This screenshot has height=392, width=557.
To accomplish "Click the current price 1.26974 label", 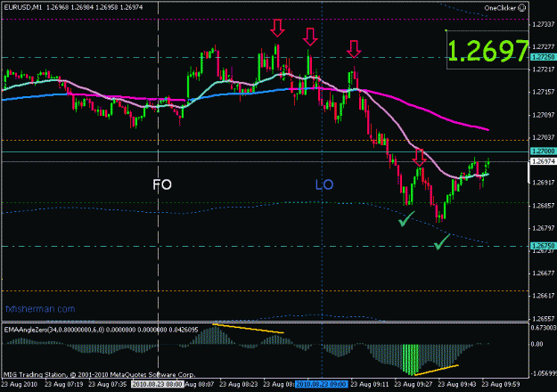I will [x=543, y=161].
